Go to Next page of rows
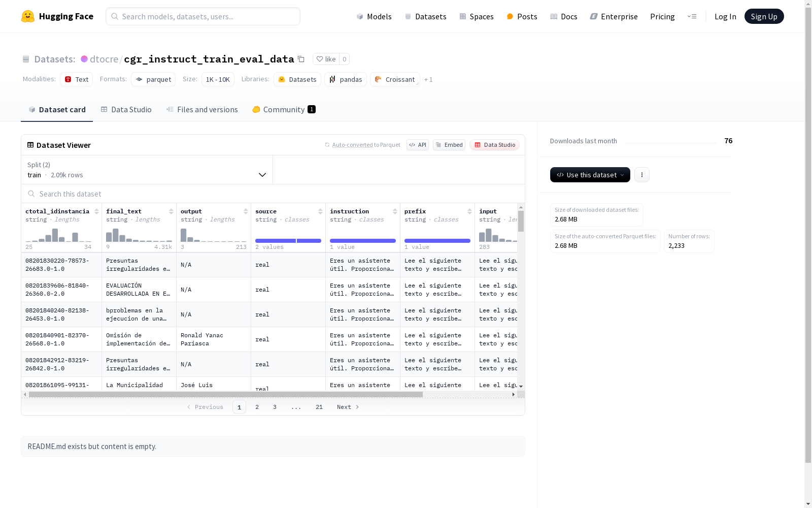812x508 pixels. tap(348, 407)
